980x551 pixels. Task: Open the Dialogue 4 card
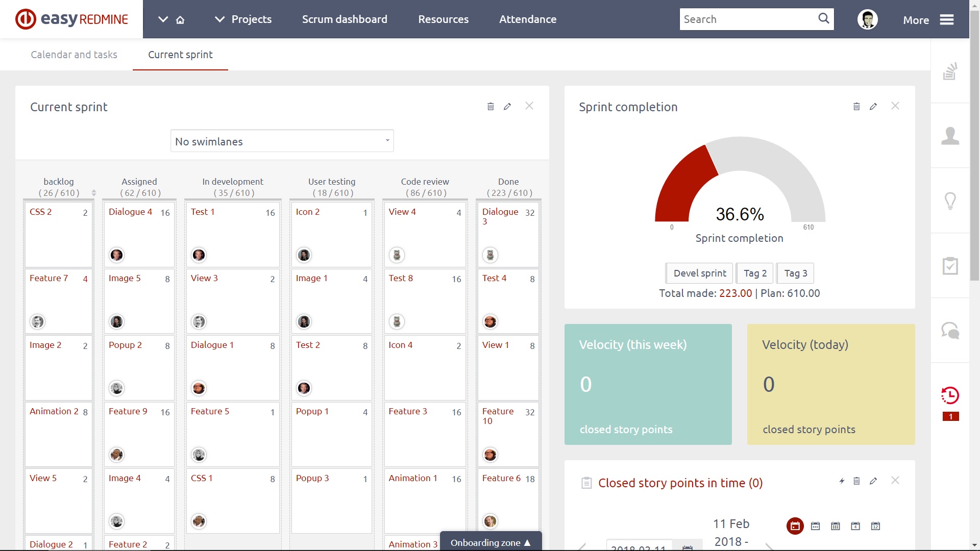click(x=139, y=234)
